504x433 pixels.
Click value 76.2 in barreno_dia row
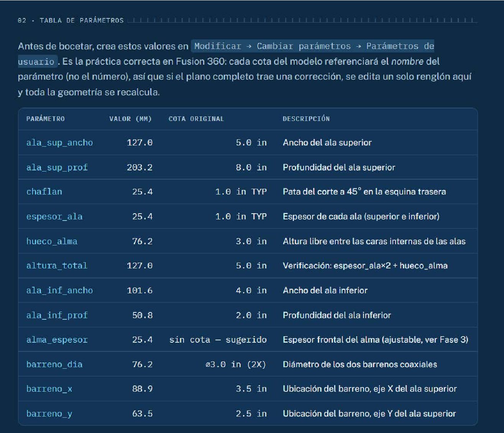coord(142,364)
